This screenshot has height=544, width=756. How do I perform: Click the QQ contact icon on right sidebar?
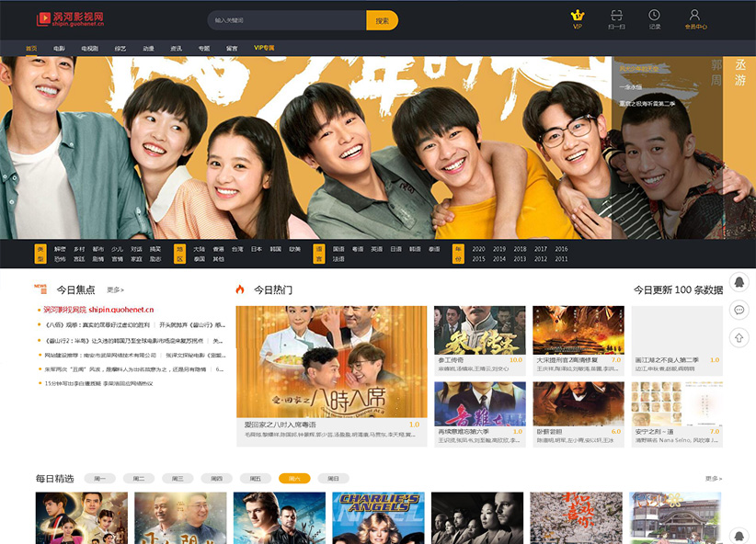pos(738,281)
